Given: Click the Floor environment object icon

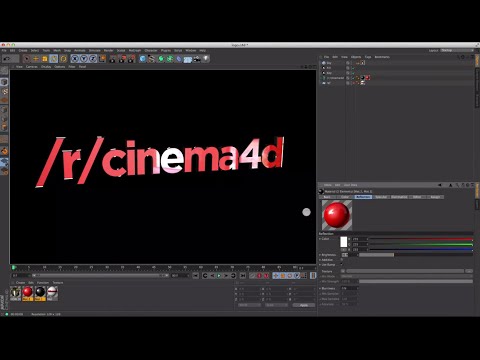Looking at the screenshot, I should point(188,59).
